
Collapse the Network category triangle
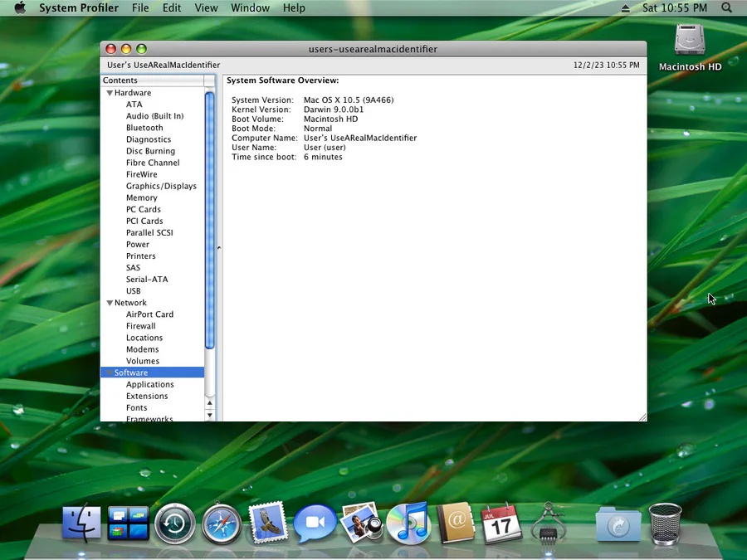[110, 303]
